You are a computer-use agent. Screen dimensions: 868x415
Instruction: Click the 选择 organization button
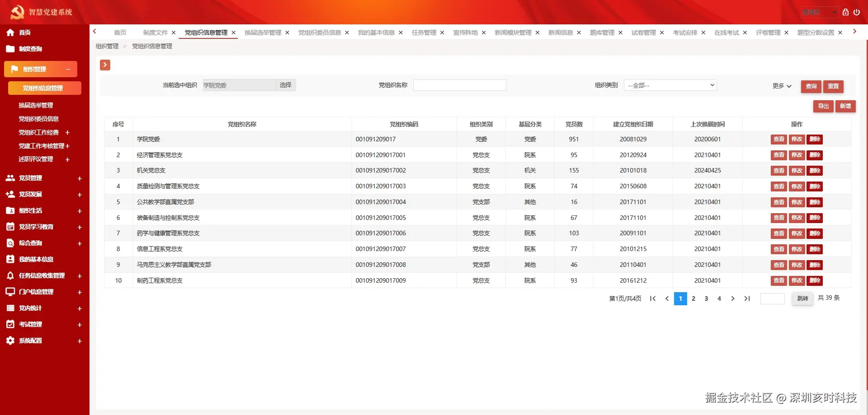pos(286,85)
